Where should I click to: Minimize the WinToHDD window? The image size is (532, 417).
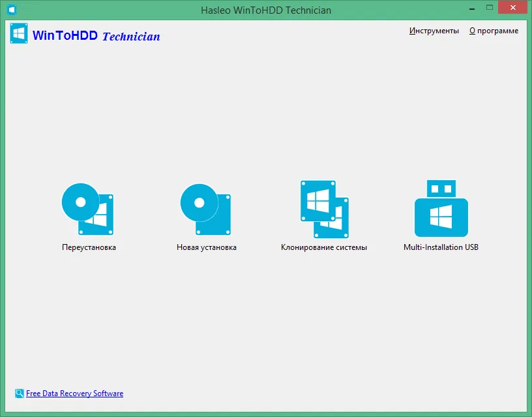click(472, 8)
